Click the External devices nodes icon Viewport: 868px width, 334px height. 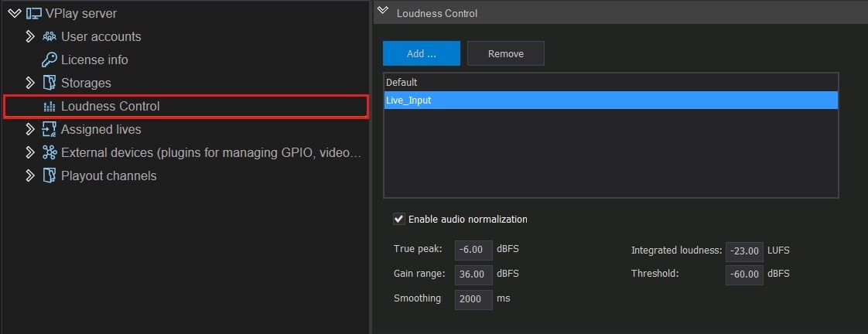50,152
